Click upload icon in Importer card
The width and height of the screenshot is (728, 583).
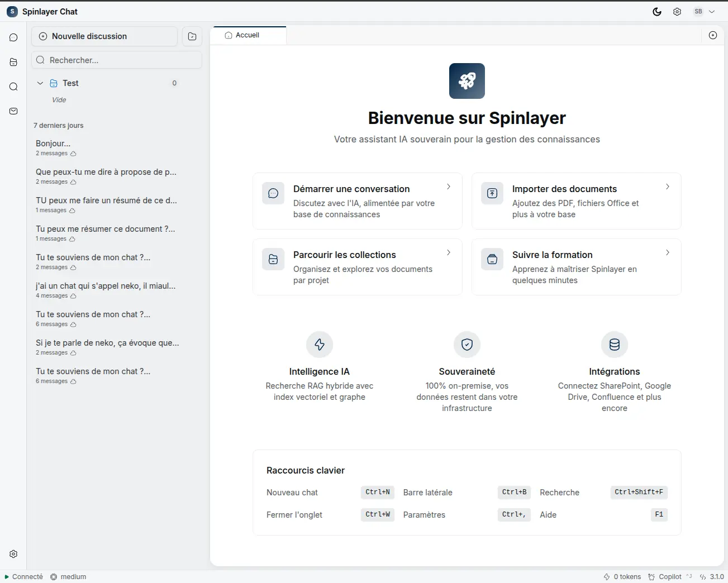click(x=492, y=193)
